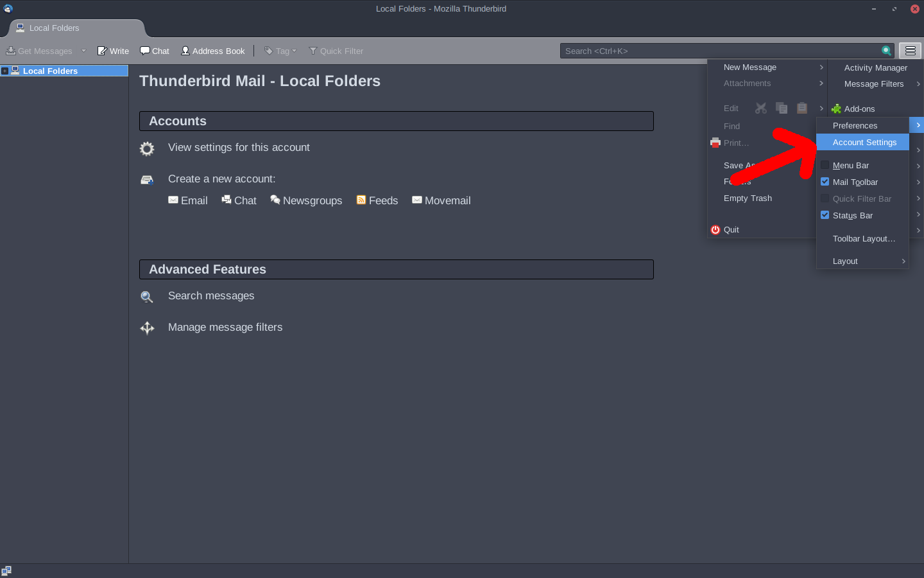Create a new Feeds account

tap(377, 200)
